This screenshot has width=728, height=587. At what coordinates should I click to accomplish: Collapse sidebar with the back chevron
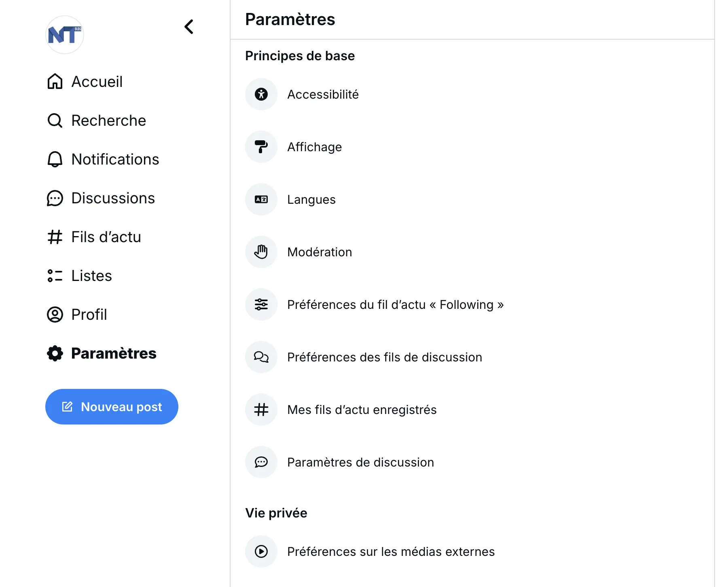pyautogui.click(x=189, y=27)
